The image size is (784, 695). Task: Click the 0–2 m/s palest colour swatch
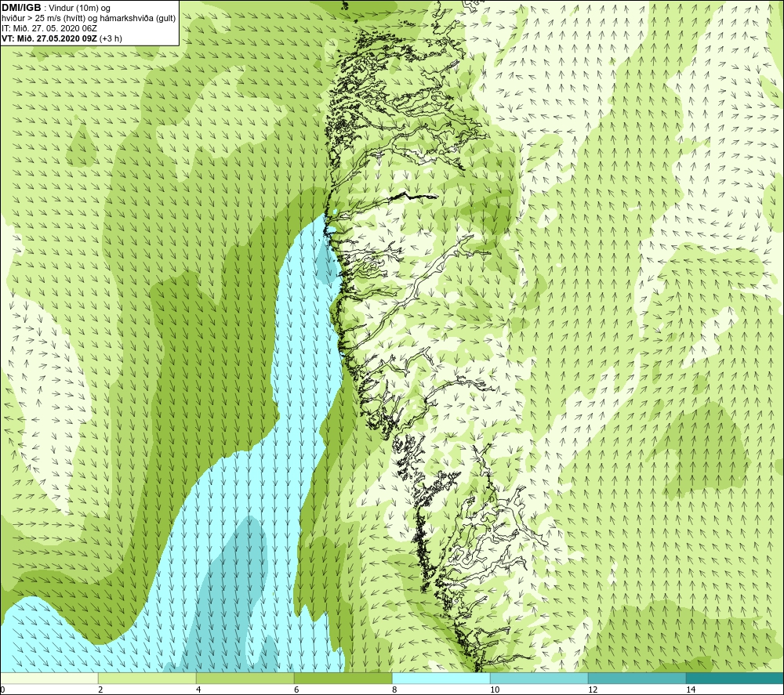tap(49, 679)
